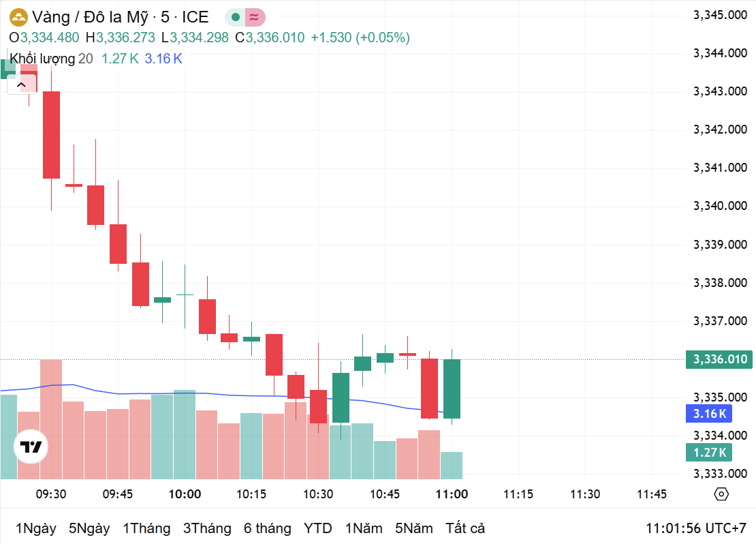756x544 pixels.
Task: Click the gold symbol logo icon
Action: pos(19,18)
